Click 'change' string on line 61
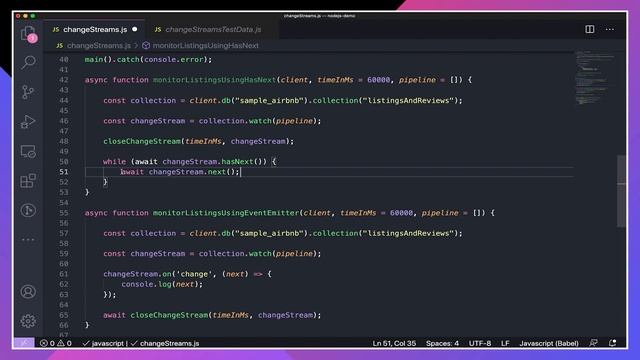This screenshot has height=360, width=640. coord(194,274)
